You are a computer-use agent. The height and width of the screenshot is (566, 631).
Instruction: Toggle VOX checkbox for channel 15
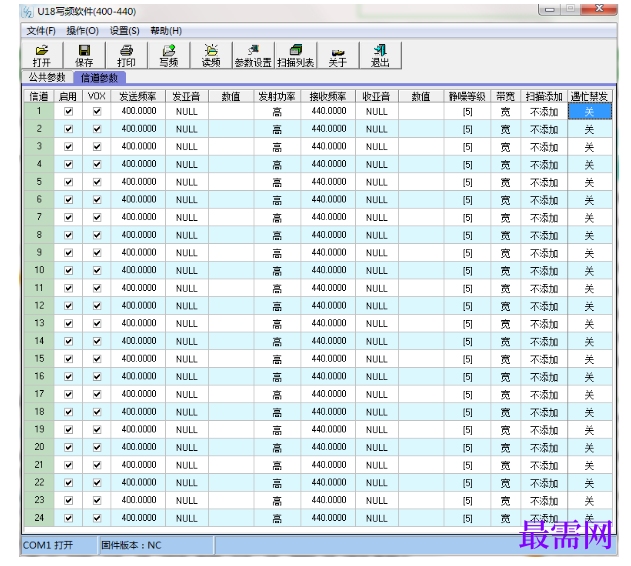pos(97,359)
